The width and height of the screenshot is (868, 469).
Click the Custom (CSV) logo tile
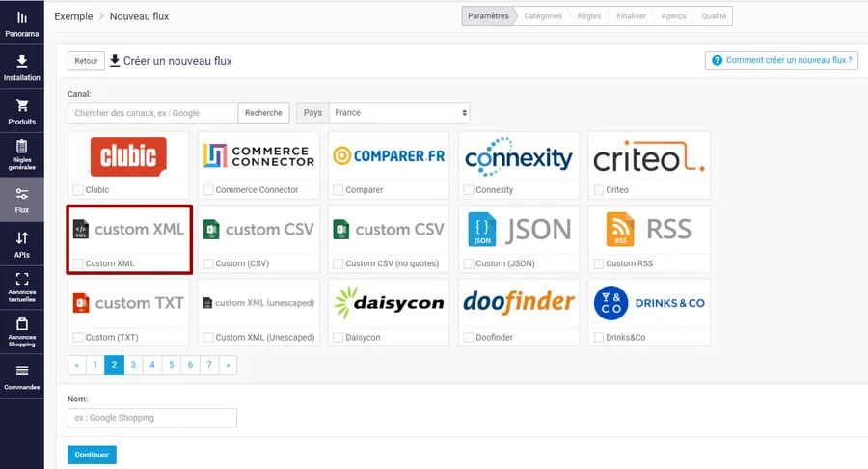pos(258,230)
